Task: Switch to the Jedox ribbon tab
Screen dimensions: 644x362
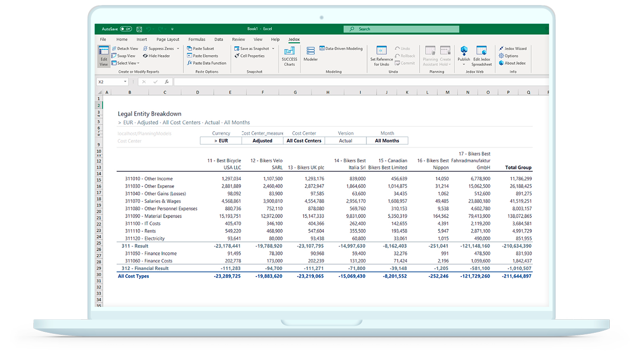Action: pos(293,39)
